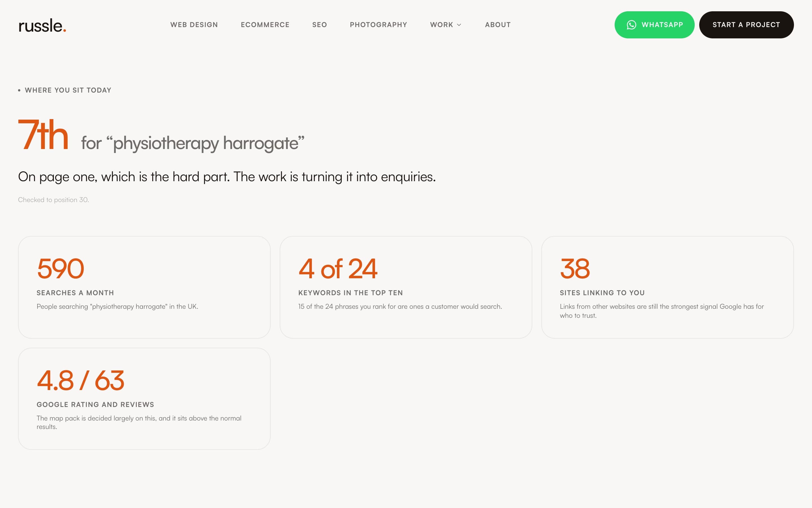812x508 pixels.
Task: Click the "GOOGLE RATING AND REVIEWS" label
Action: [95, 404]
